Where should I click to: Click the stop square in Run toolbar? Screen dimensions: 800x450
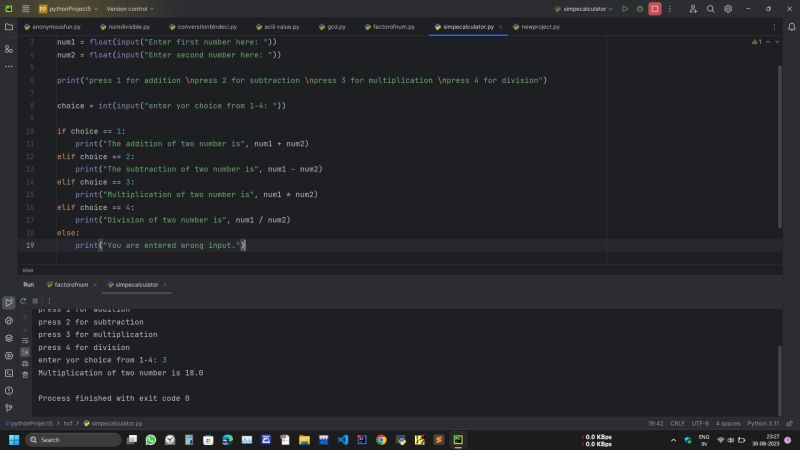pyautogui.click(x=35, y=301)
